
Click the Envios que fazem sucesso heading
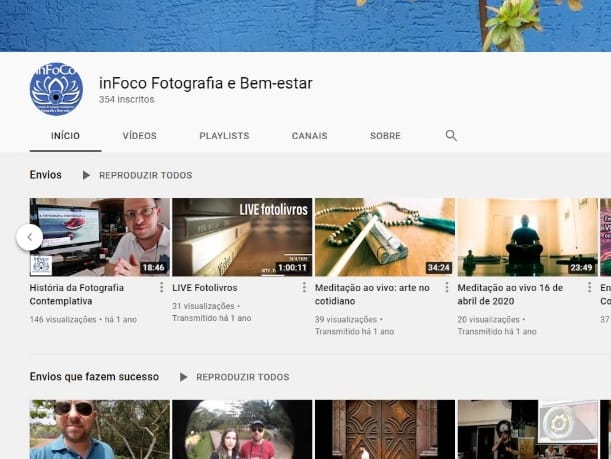pos(94,377)
